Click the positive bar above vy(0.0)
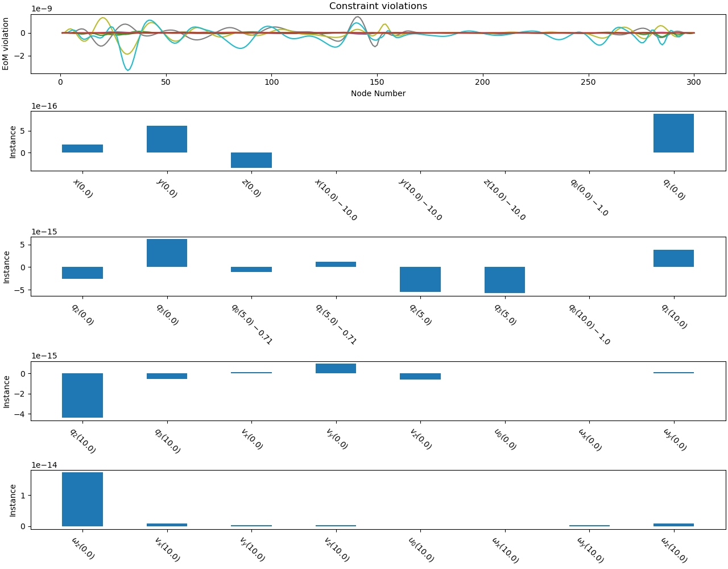Viewport: 728px width, 569px height. pyautogui.click(x=336, y=368)
